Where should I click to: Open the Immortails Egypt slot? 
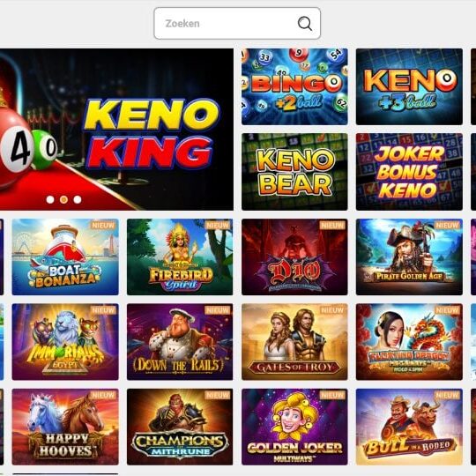(x=65, y=342)
